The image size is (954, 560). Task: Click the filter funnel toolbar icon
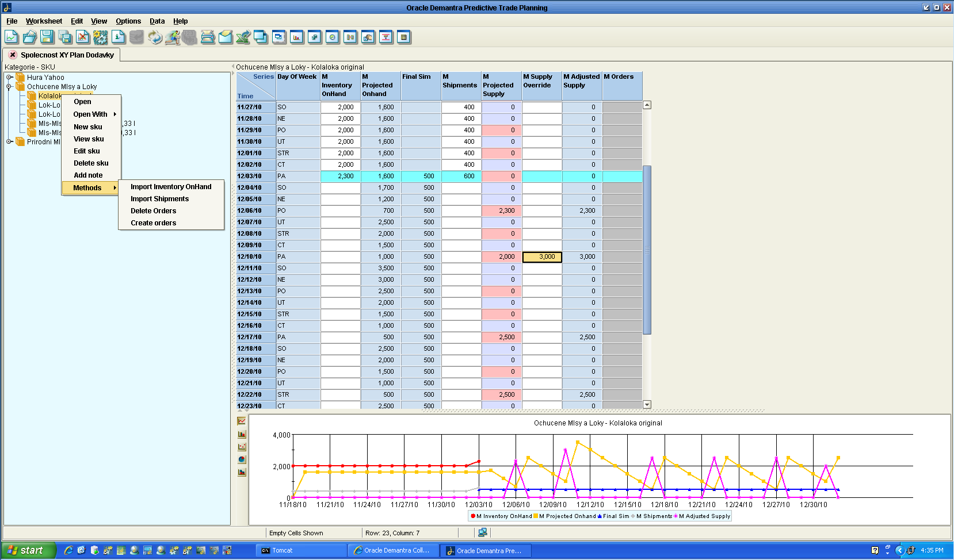coord(386,37)
